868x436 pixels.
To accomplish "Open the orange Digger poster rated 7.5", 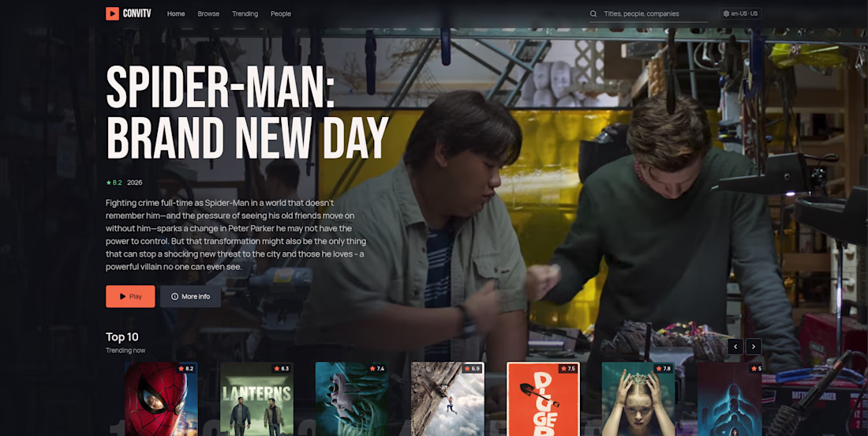I will 543,399.
